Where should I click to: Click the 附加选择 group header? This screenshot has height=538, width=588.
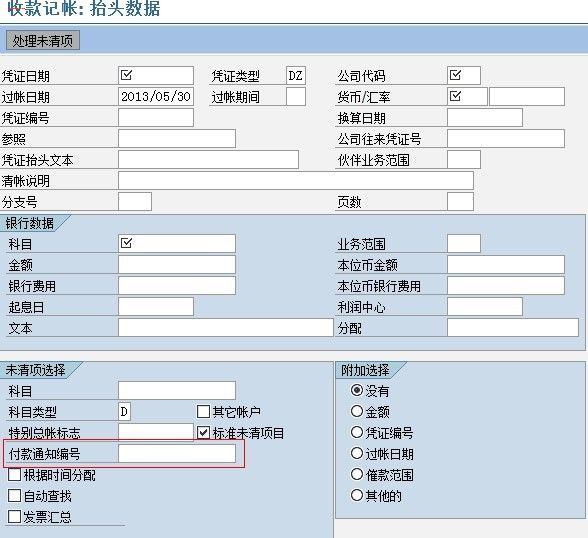tap(365, 370)
